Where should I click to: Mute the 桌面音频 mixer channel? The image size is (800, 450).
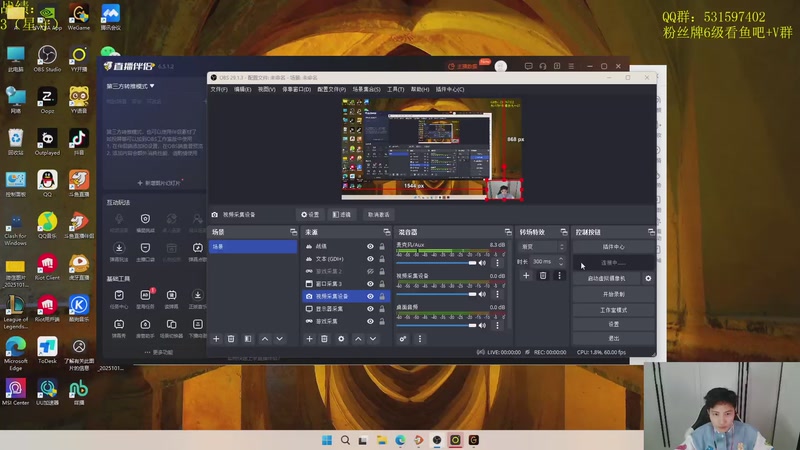[x=483, y=326]
